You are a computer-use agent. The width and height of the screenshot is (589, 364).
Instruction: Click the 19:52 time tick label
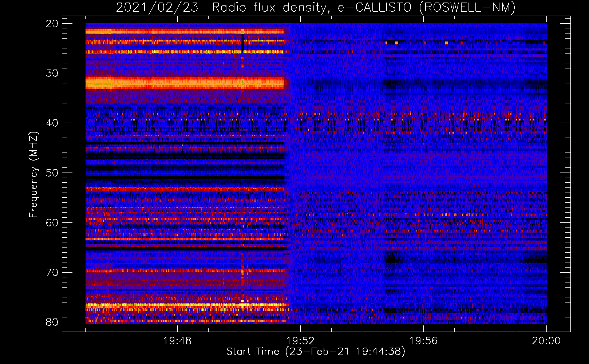[300, 341]
